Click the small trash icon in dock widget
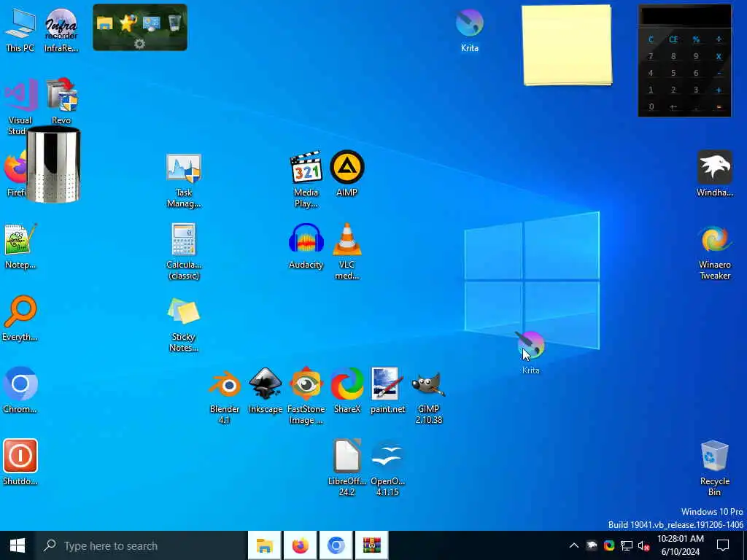Screen dimensions: 747x560 pyautogui.click(x=174, y=23)
